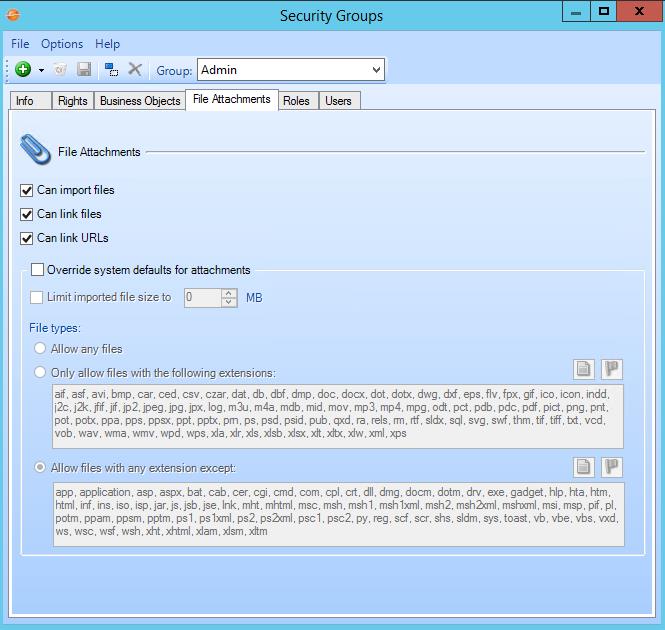Click the flag icon above excluded extensions list

(x=611, y=467)
